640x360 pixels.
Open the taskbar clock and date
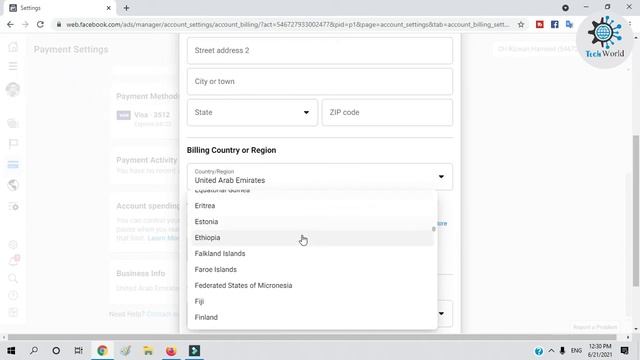coord(600,351)
